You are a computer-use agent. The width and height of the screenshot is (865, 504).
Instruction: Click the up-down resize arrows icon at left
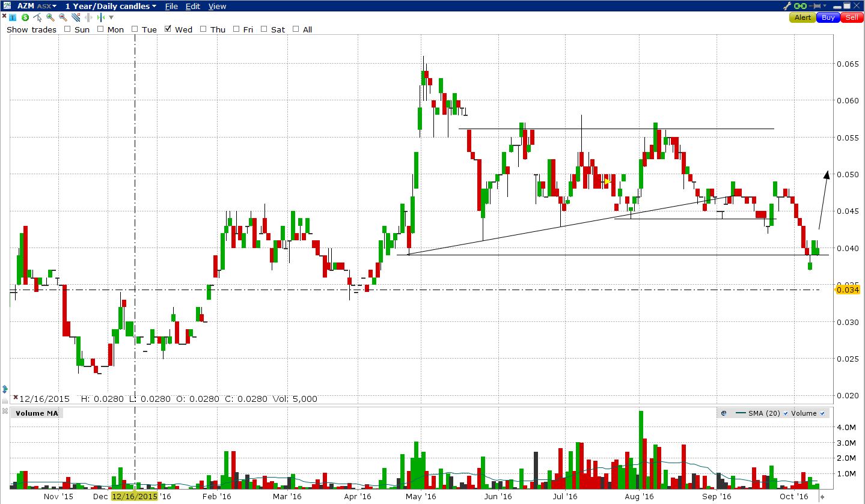5,389
